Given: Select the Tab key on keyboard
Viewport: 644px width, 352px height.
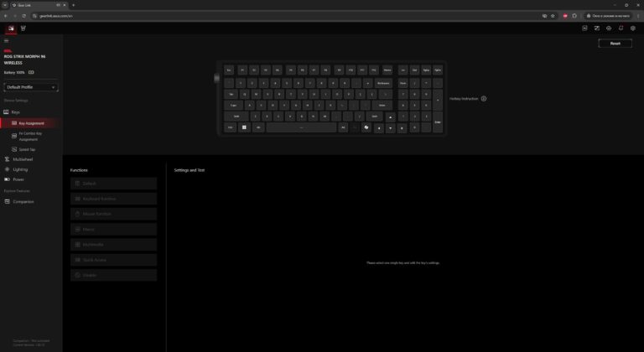Looking at the screenshot, I should pyautogui.click(x=231, y=95).
